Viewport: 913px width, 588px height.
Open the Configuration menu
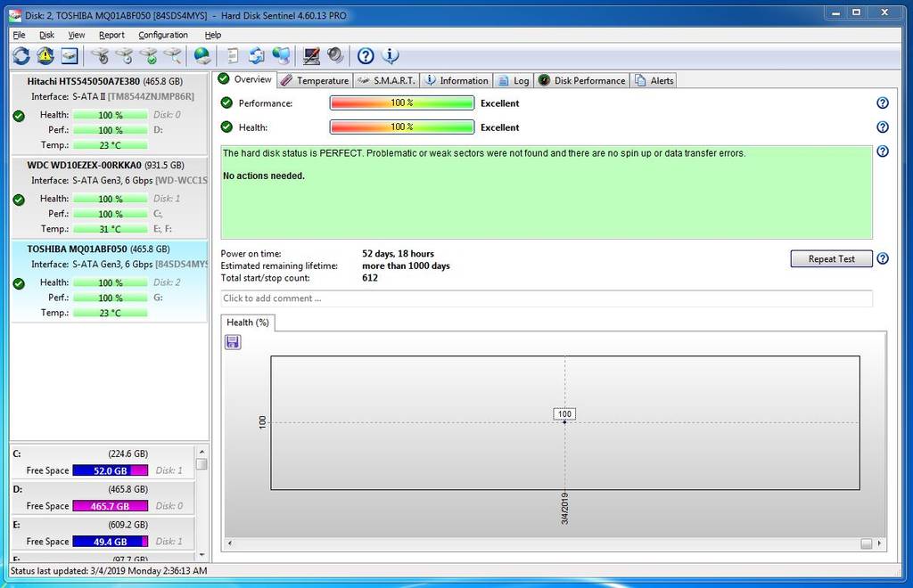tap(163, 35)
